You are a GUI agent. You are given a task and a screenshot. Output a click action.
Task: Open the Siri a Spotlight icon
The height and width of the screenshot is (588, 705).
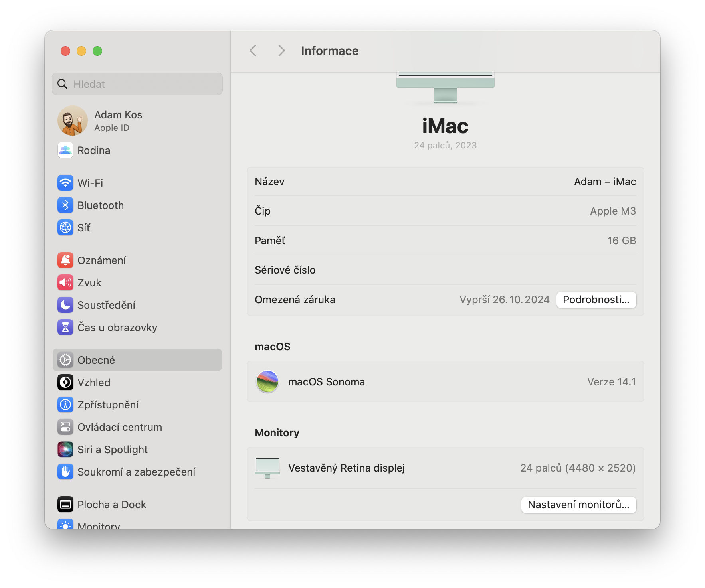click(65, 450)
